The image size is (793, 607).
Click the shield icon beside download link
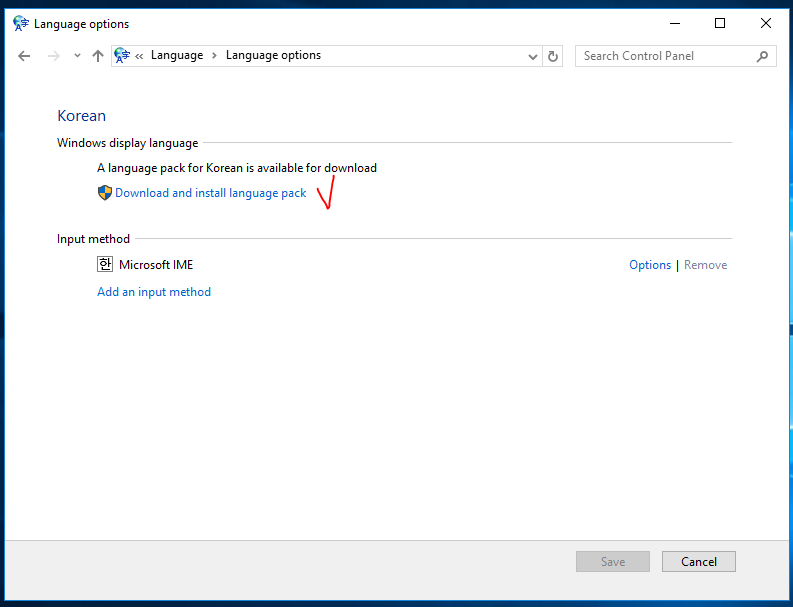[x=105, y=193]
